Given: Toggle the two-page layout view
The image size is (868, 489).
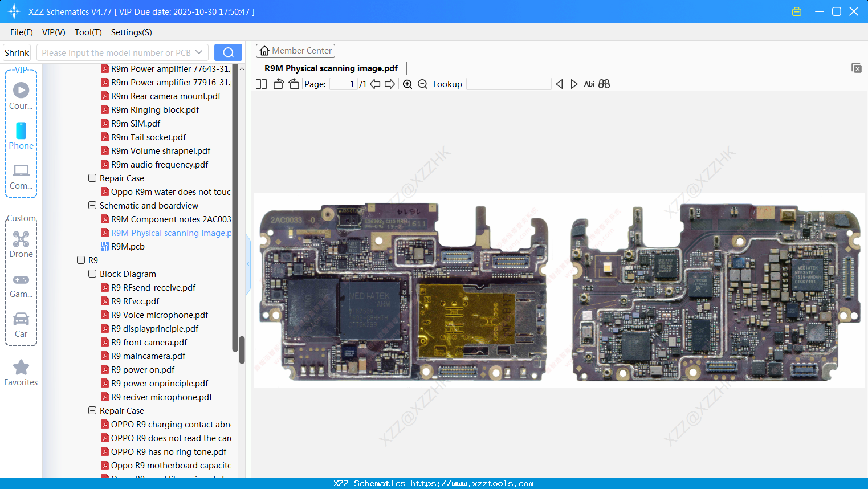Looking at the screenshot, I should coord(261,84).
